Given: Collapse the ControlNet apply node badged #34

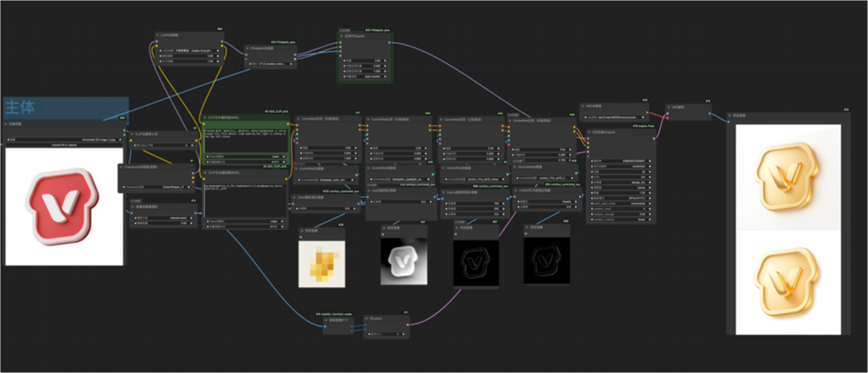Looking at the screenshot, I should pos(368,119).
